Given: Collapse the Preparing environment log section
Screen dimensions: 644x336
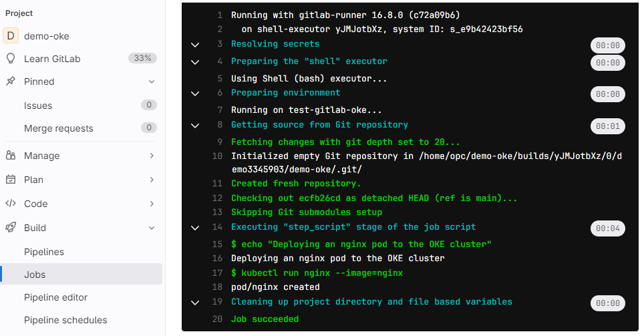Looking at the screenshot, I should 195,94.
